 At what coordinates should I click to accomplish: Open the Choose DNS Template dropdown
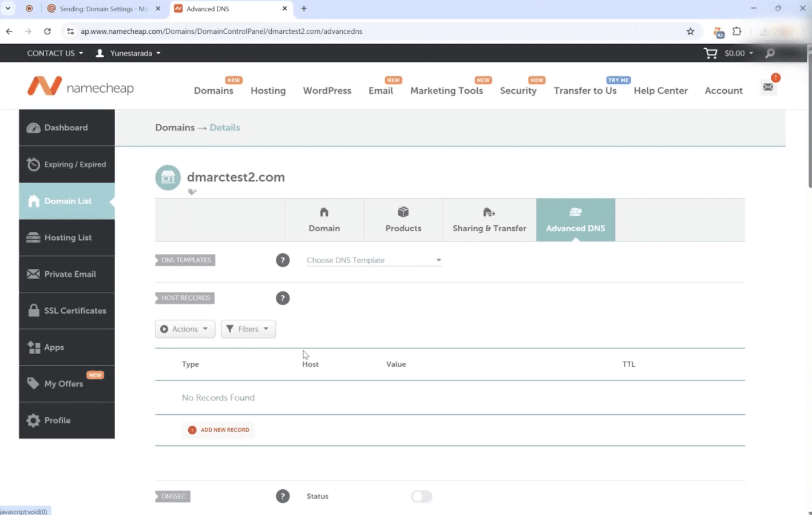[x=374, y=260]
